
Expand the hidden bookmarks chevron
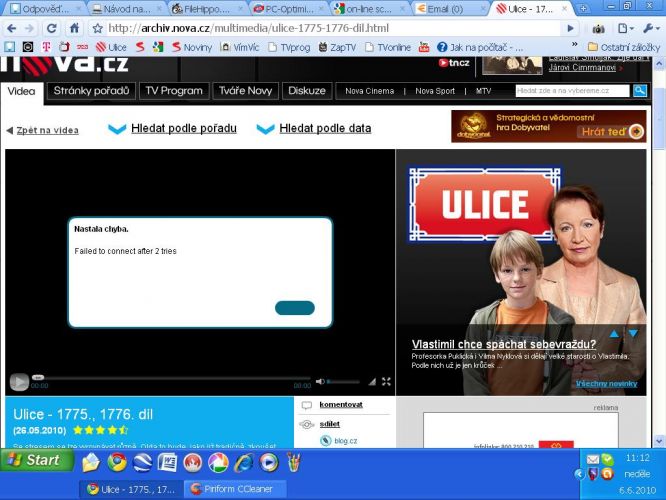coord(575,44)
